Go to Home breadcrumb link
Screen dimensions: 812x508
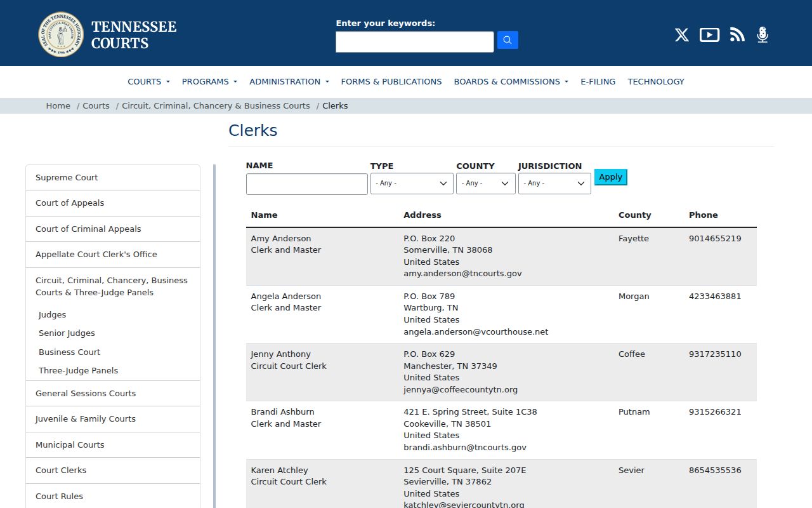pos(58,105)
